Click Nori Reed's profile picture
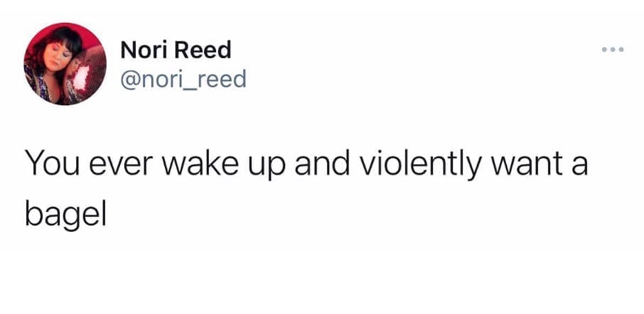The height and width of the screenshot is (314, 644). (x=65, y=63)
